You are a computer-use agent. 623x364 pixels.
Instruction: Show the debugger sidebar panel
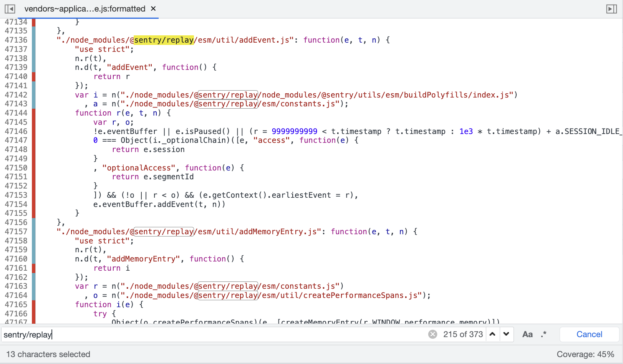[x=612, y=8]
